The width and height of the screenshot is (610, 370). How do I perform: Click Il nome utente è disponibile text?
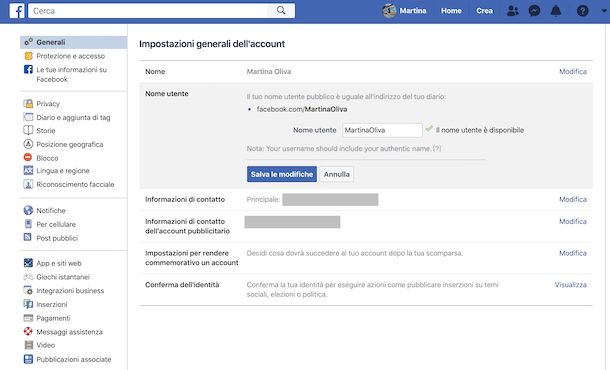click(x=480, y=130)
